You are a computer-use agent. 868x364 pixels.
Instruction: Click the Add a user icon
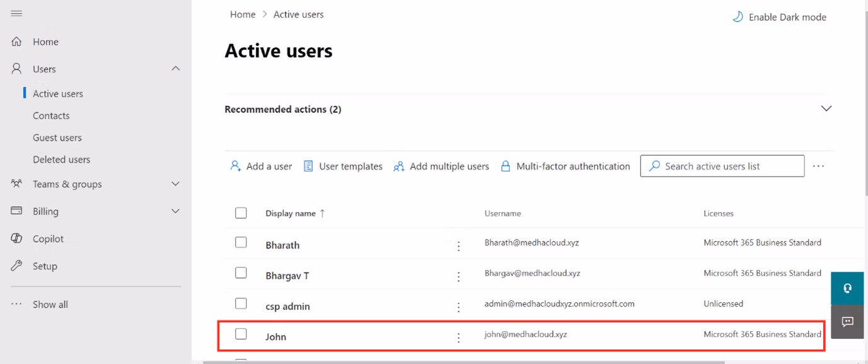pos(236,166)
